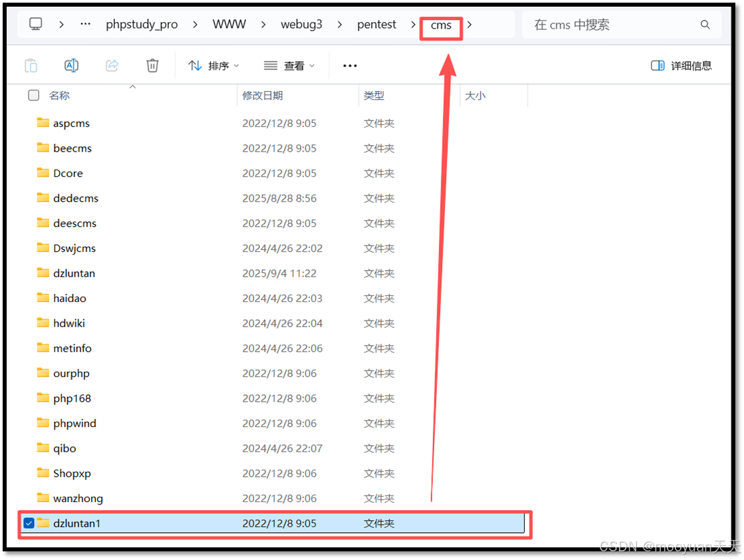The image size is (744, 560).
Task: Select the metinfo folder name
Action: tap(72, 348)
